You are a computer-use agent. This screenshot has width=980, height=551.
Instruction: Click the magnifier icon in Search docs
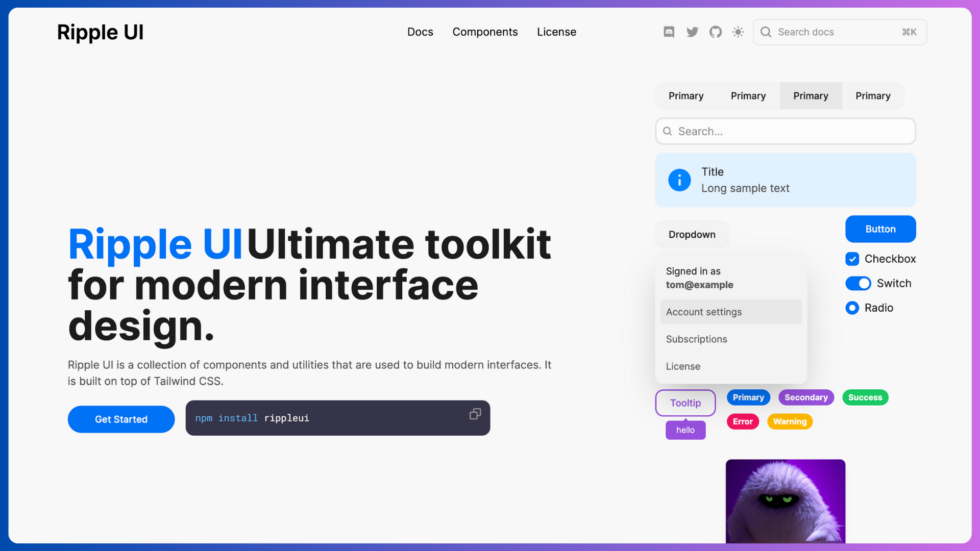[766, 32]
